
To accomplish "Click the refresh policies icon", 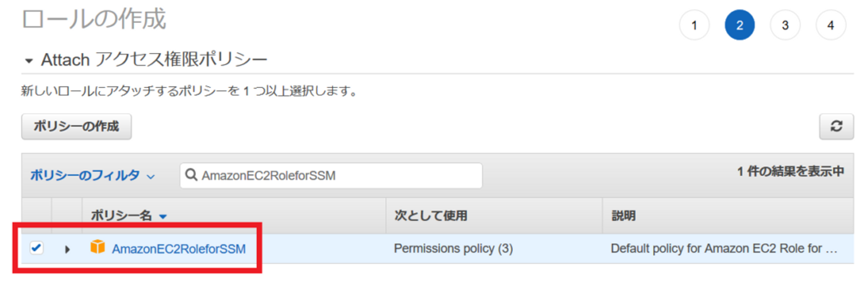I will pos(836,127).
